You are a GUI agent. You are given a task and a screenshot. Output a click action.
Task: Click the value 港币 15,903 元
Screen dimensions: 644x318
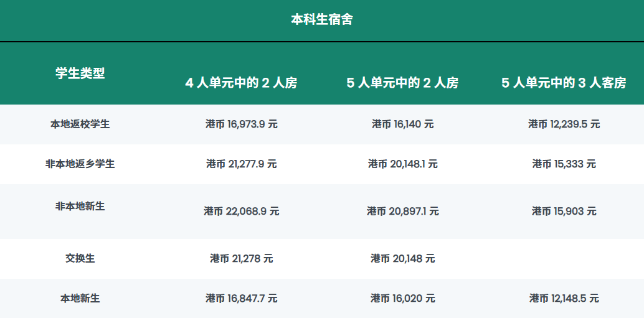coord(564,211)
